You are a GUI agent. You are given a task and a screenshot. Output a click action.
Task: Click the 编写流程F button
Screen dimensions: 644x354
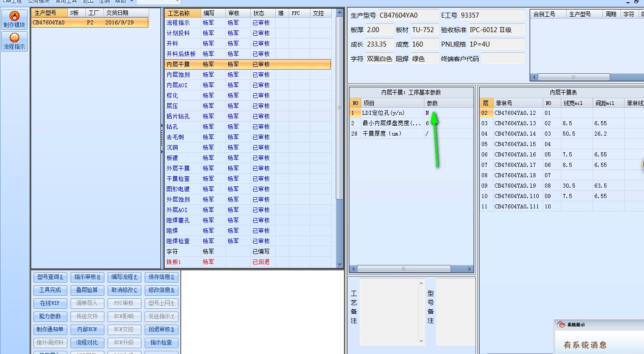[125, 277]
